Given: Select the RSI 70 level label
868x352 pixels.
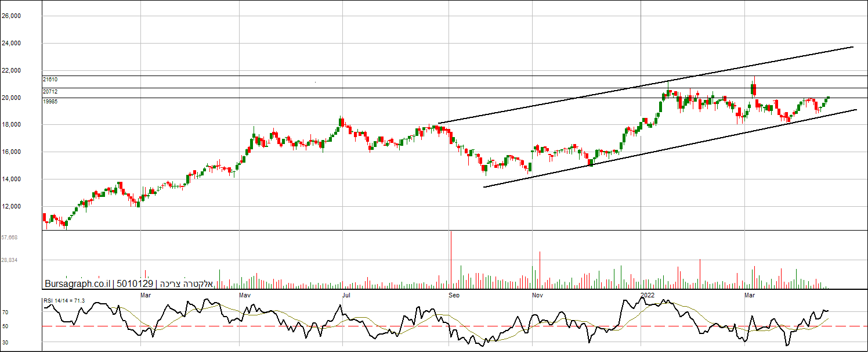Looking at the screenshot, I should click(x=5, y=313).
